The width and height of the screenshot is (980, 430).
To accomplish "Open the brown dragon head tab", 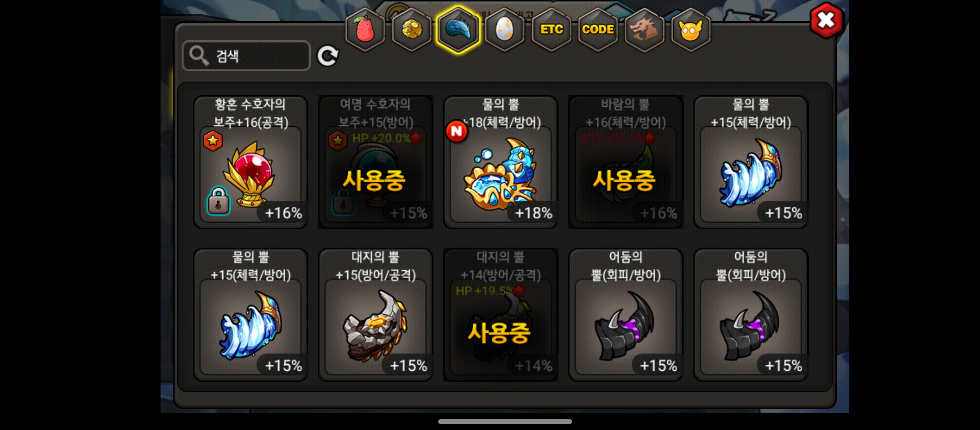I will point(644,29).
